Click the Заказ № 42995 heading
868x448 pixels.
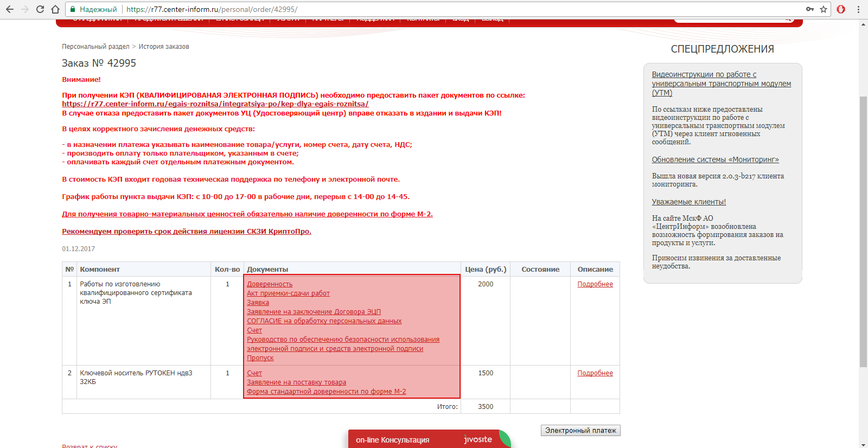pyautogui.click(x=99, y=63)
